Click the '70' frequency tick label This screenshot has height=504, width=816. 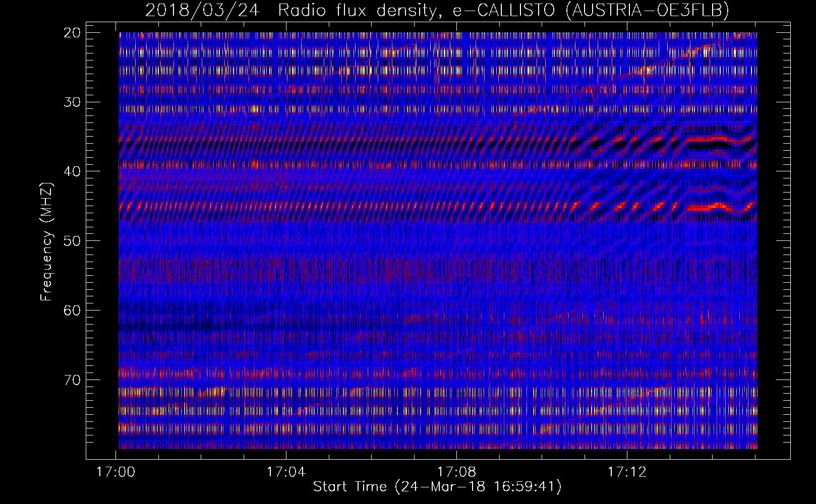(73, 380)
